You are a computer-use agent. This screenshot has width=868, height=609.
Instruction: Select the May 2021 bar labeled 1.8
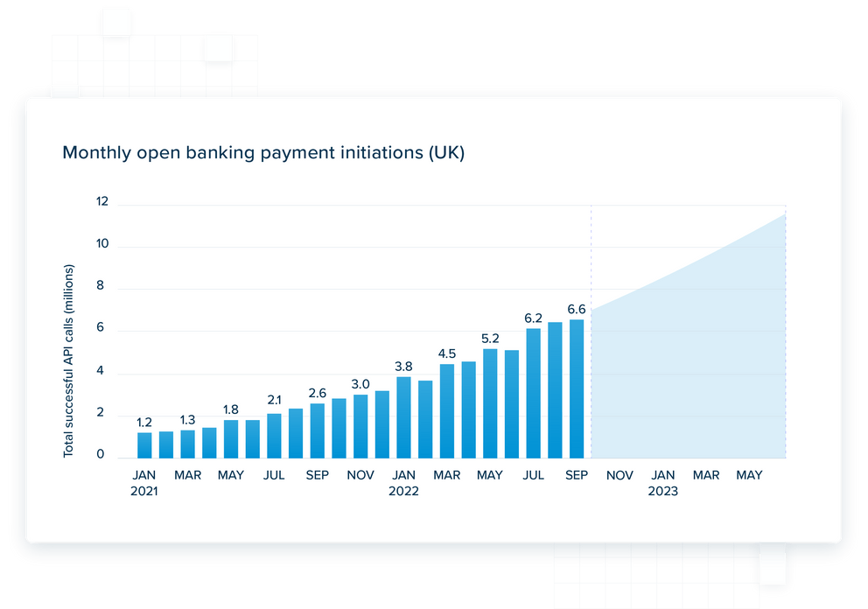(231, 439)
